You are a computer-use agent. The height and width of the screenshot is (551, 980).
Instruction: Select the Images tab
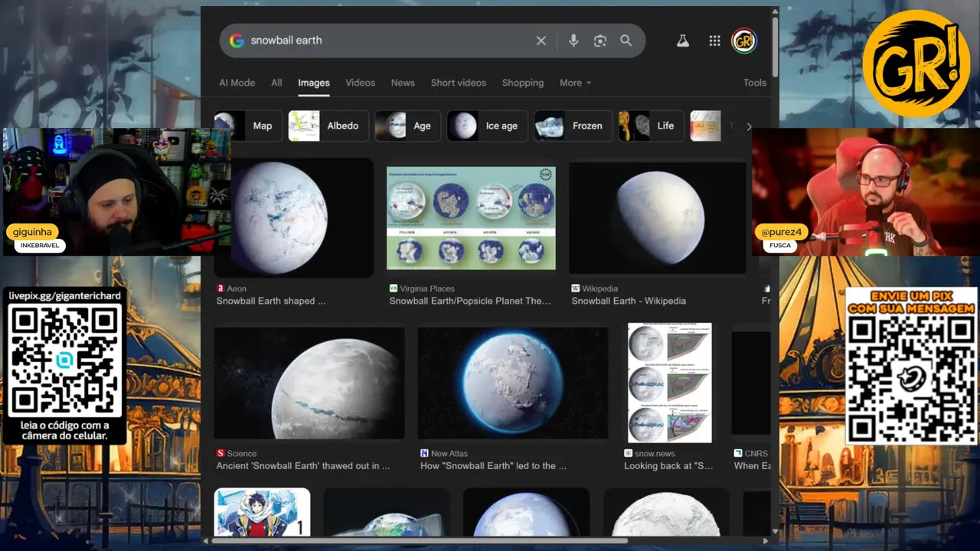tap(314, 83)
